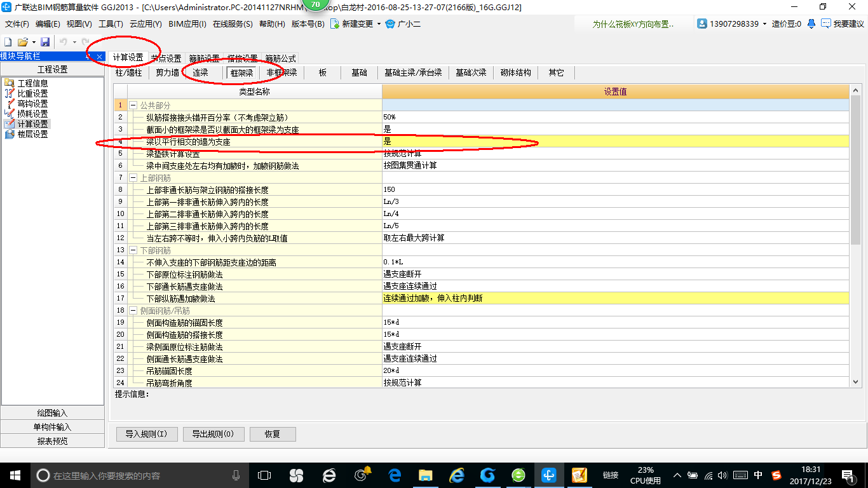Click the Open folder icon in toolbar
The height and width of the screenshot is (488, 868).
[22, 41]
